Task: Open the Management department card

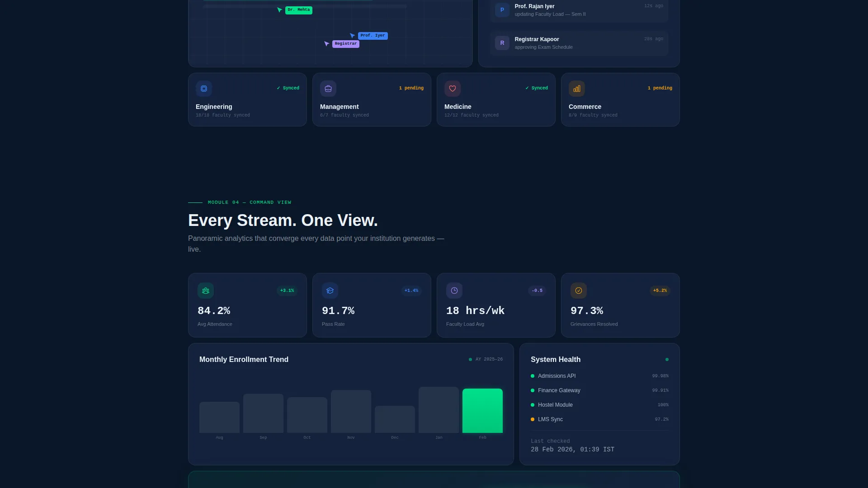Action: (x=372, y=100)
